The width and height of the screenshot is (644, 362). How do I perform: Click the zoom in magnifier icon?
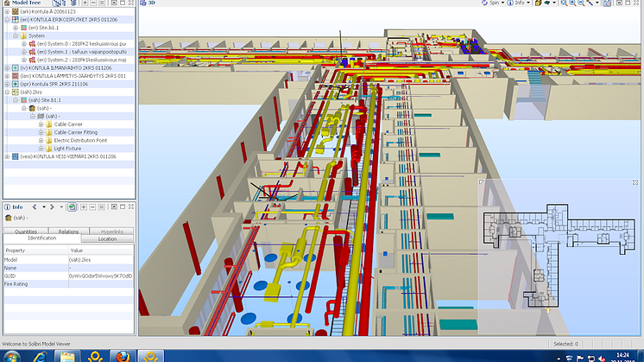tap(572, 3)
